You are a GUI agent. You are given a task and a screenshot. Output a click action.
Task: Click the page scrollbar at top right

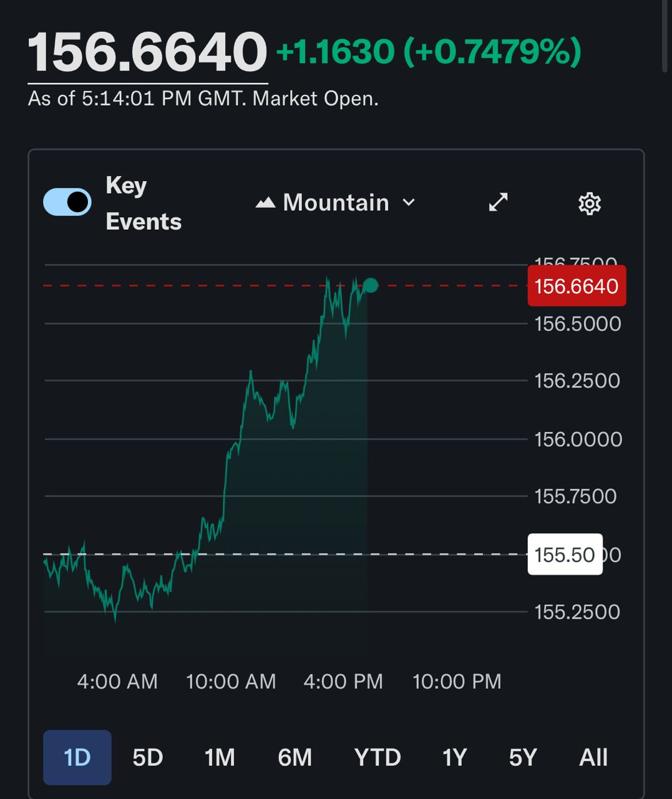pos(666,37)
